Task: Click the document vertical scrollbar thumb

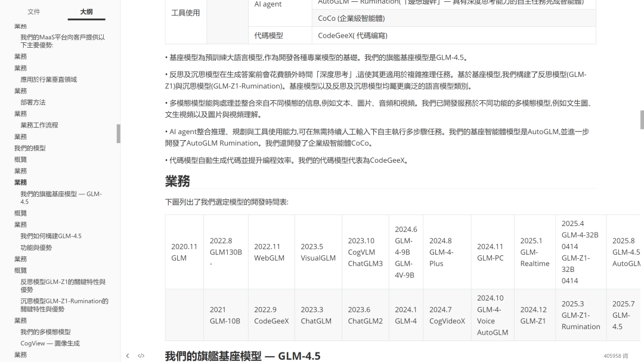Action: (642, 119)
